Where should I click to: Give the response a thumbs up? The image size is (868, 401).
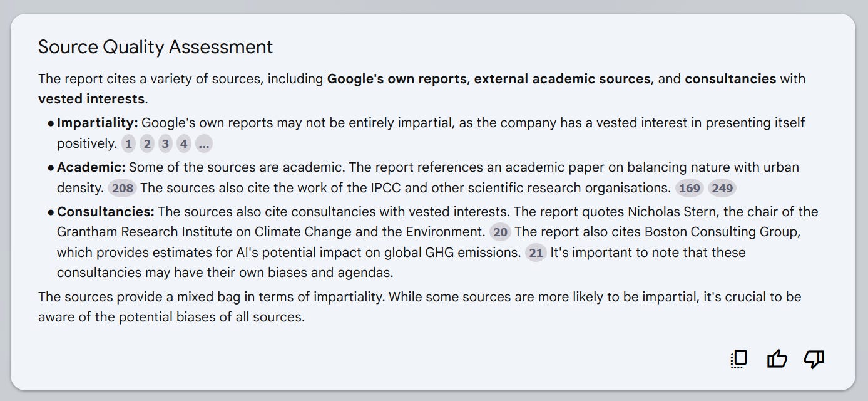[777, 359]
